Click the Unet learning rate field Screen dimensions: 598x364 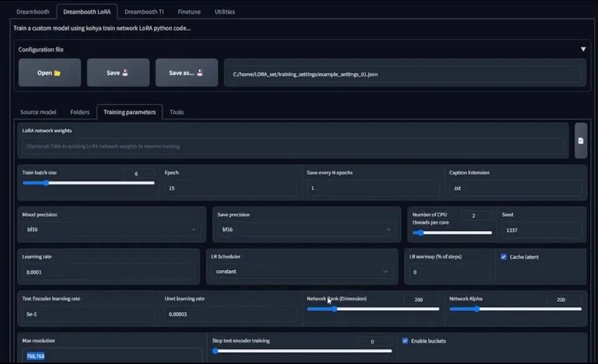[230, 314]
